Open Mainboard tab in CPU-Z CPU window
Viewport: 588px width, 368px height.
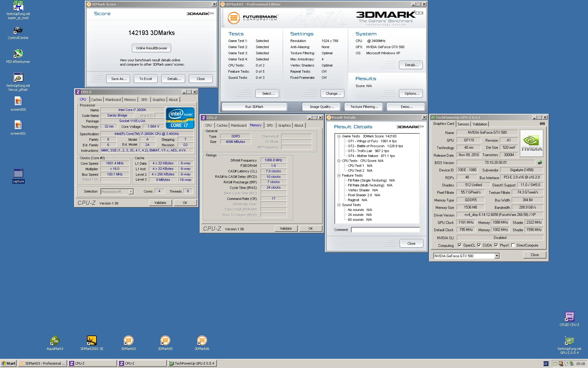113,100
